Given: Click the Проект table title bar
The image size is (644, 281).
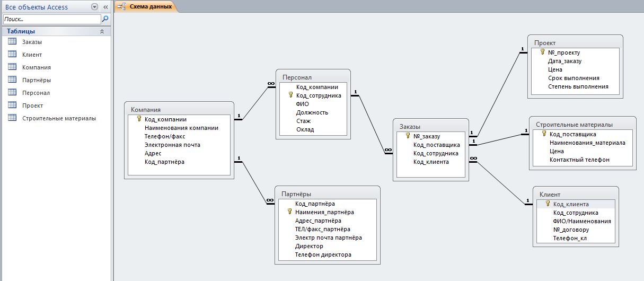Looking at the screenshot, I should (x=575, y=42).
